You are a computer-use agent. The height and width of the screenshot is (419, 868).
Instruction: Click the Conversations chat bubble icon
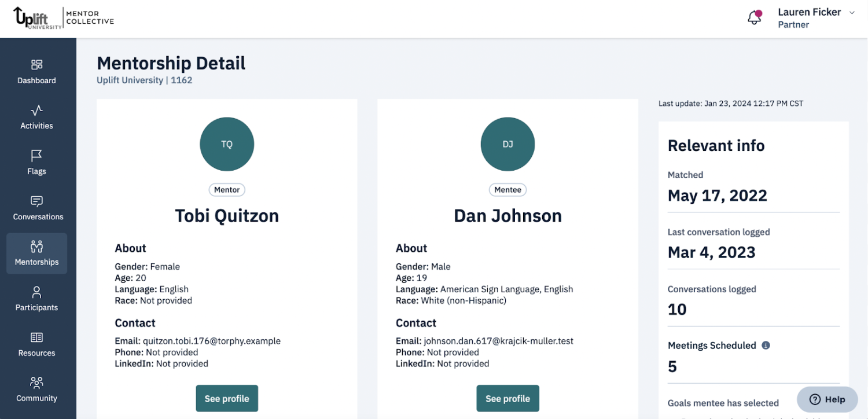[x=36, y=201]
